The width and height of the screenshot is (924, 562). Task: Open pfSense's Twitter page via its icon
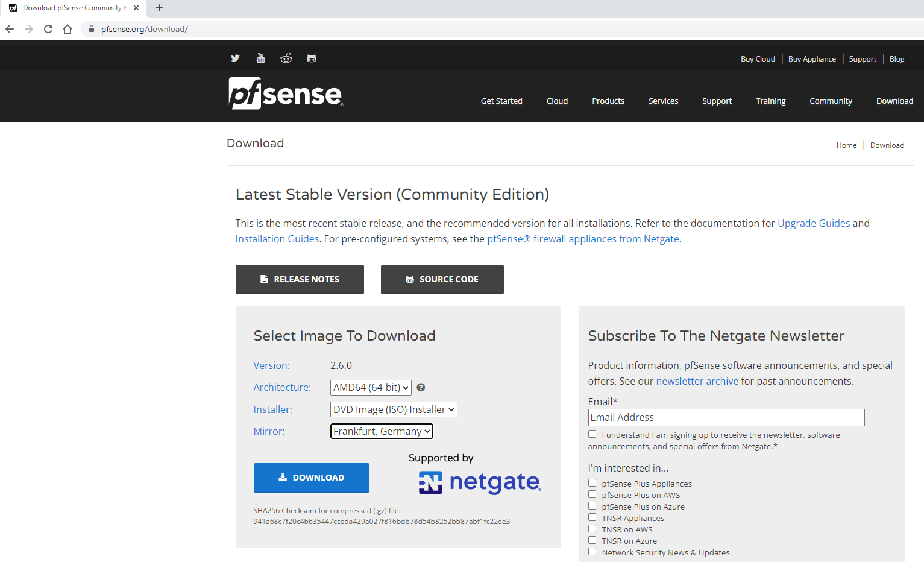[235, 58]
